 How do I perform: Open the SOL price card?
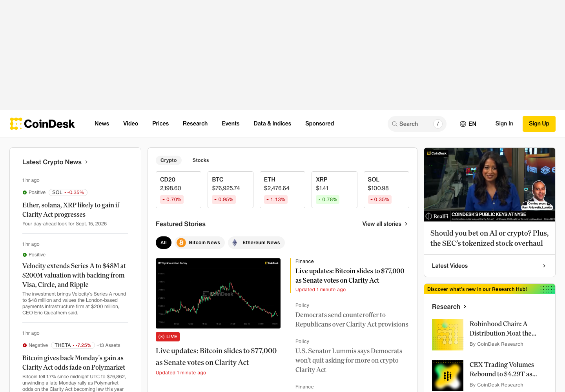386,190
